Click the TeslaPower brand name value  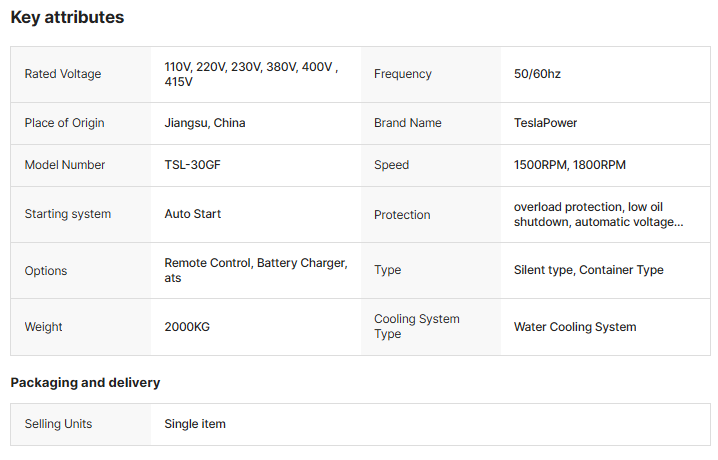pos(545,123)
